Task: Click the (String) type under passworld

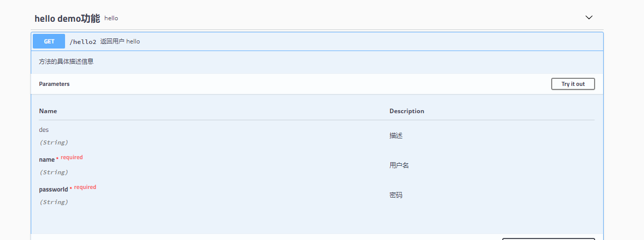Action: pyautogui.click(x=53, y=202)
